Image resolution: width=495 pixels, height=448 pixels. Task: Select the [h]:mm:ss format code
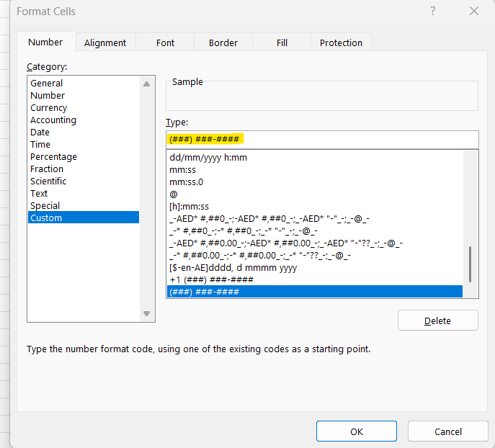[314, 206]
